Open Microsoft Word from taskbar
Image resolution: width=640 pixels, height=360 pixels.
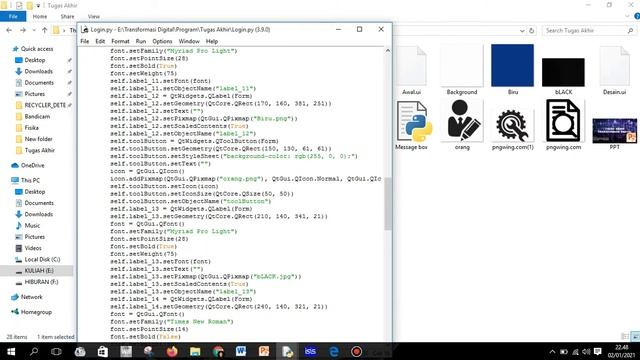(x=241, y=351)
